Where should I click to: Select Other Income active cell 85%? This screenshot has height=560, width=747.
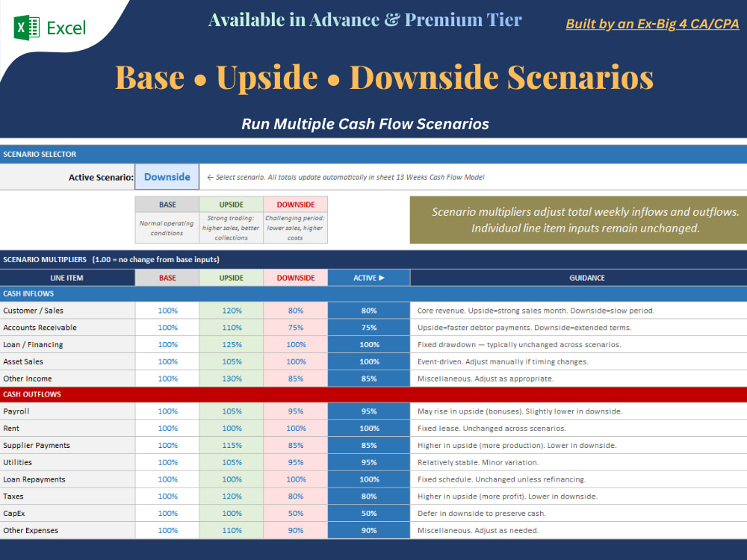369,379
